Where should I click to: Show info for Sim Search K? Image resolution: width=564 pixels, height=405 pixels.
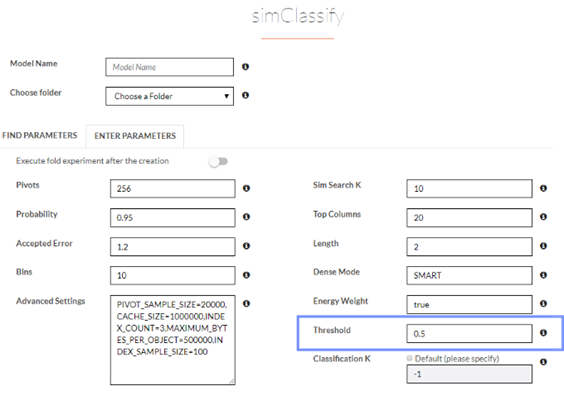click(x=543, y=188)
